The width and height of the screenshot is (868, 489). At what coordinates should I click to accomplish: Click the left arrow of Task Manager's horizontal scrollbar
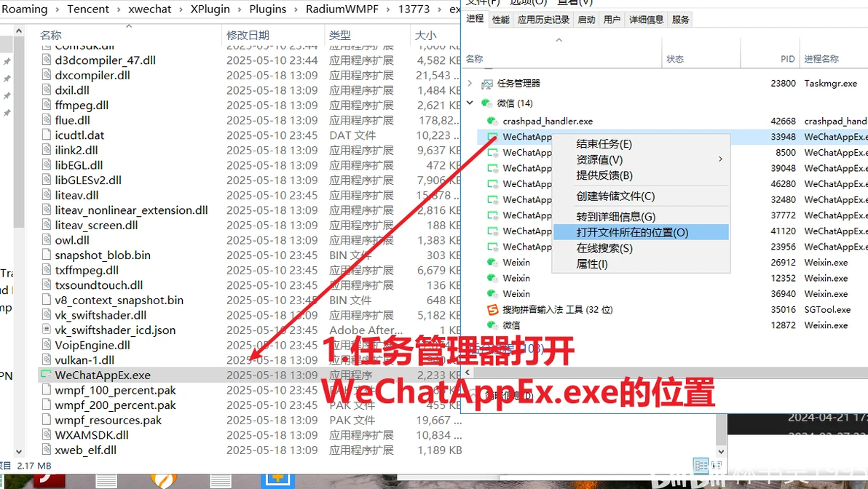467,373
